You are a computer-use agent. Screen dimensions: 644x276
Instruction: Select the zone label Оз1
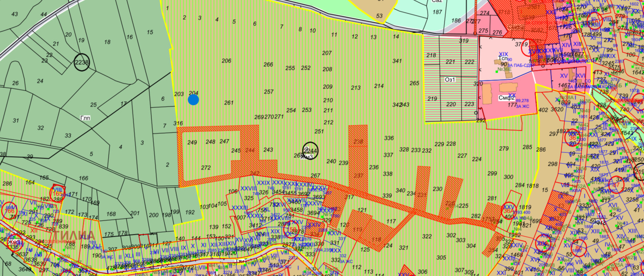[x=450, y=79]
